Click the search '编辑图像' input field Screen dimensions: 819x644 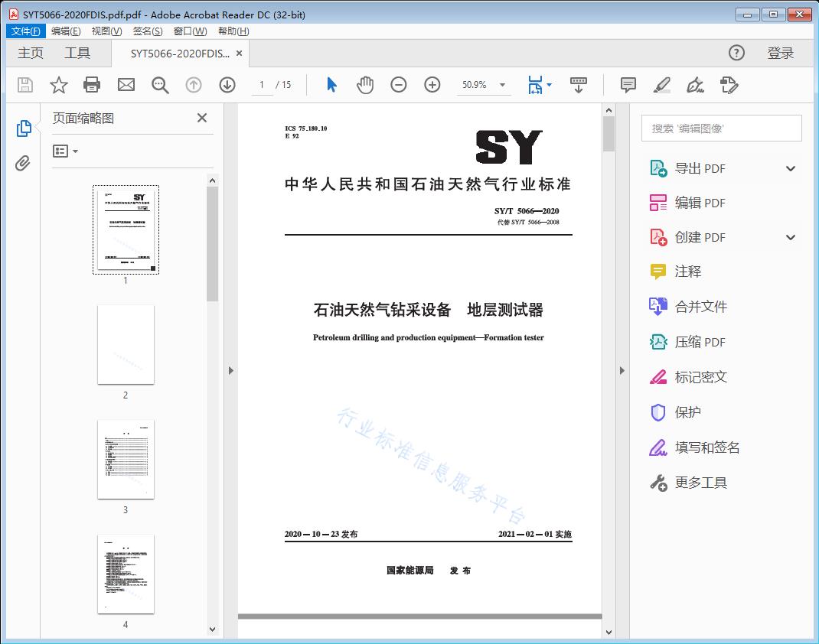720,128
